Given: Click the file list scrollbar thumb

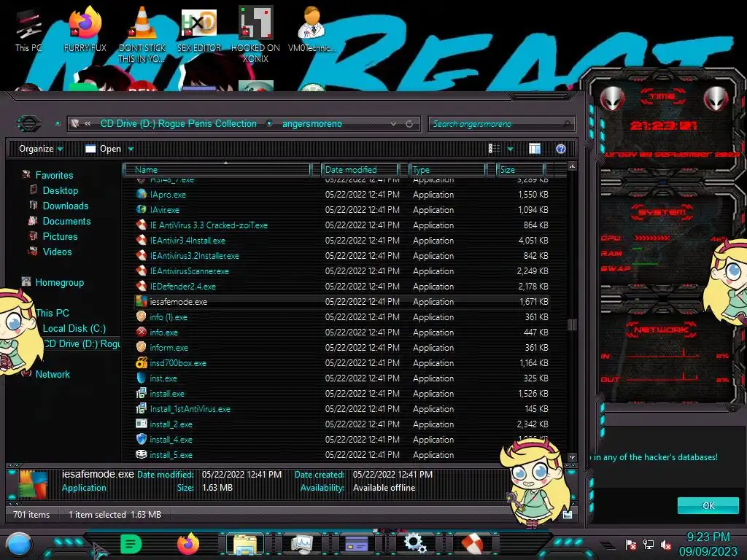Looking at the screenshot, I should [572, 324].
